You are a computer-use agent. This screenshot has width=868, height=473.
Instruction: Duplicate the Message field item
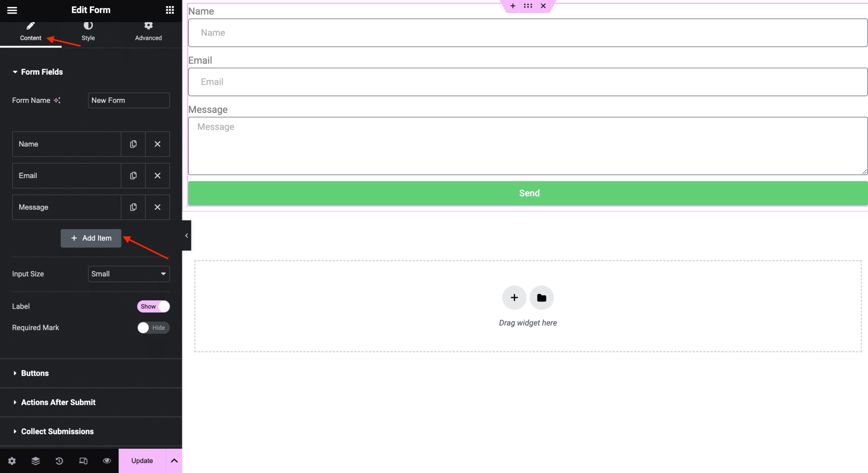[x=133, y=207]
